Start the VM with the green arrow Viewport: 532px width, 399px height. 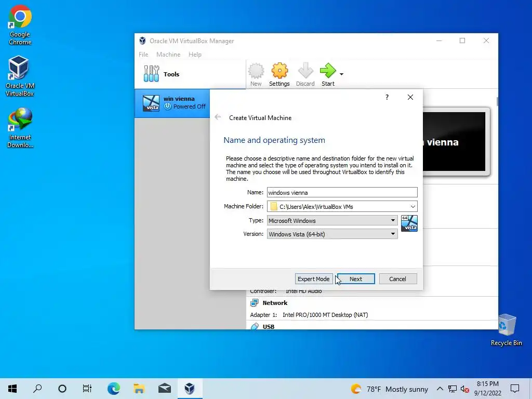[x=328, y=75]
